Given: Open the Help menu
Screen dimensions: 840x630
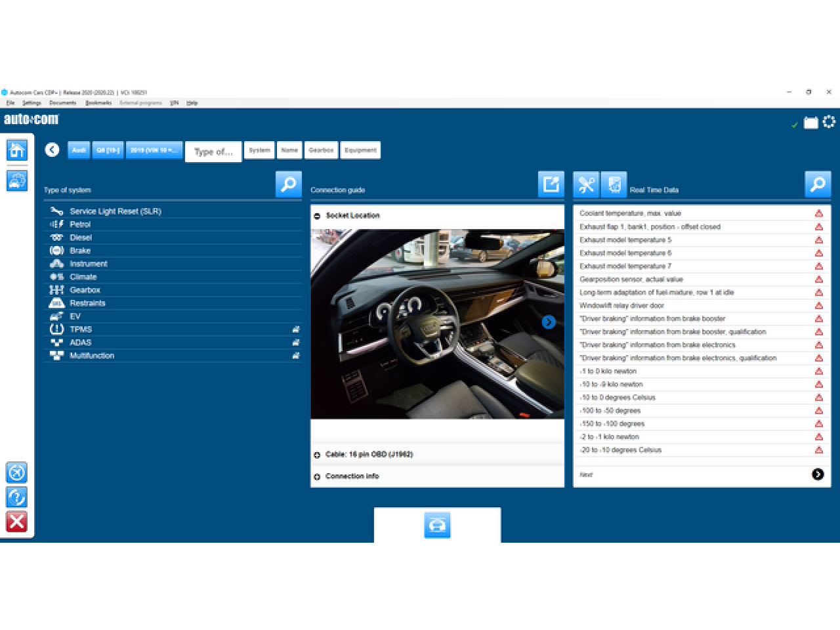Looking at the screenshot, I should coord(192,103).
